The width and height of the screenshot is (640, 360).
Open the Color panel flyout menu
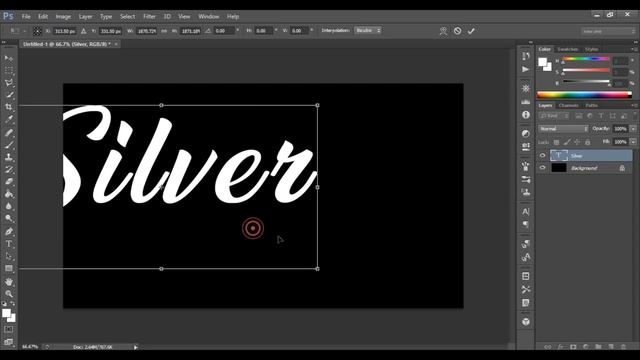(x=635, y=49)
